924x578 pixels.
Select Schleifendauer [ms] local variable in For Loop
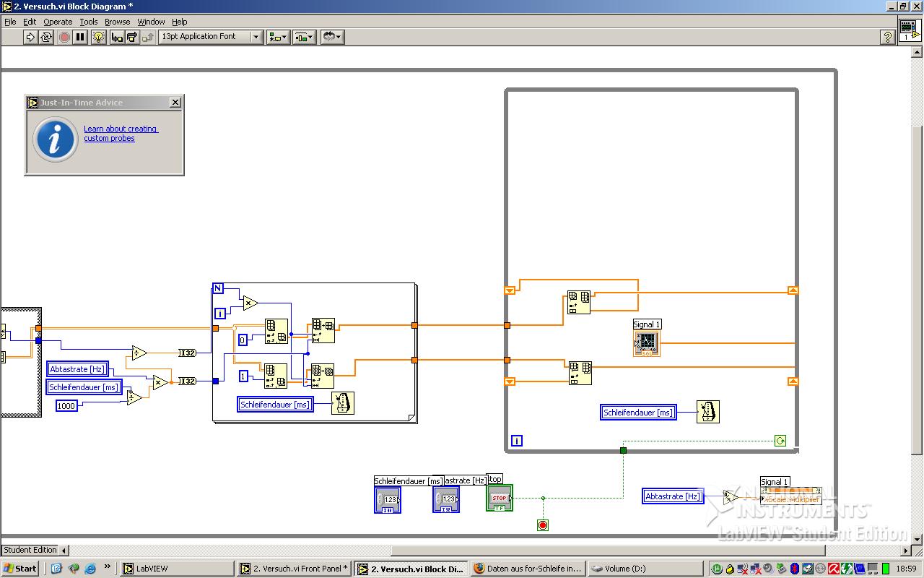tap(276, 405)
